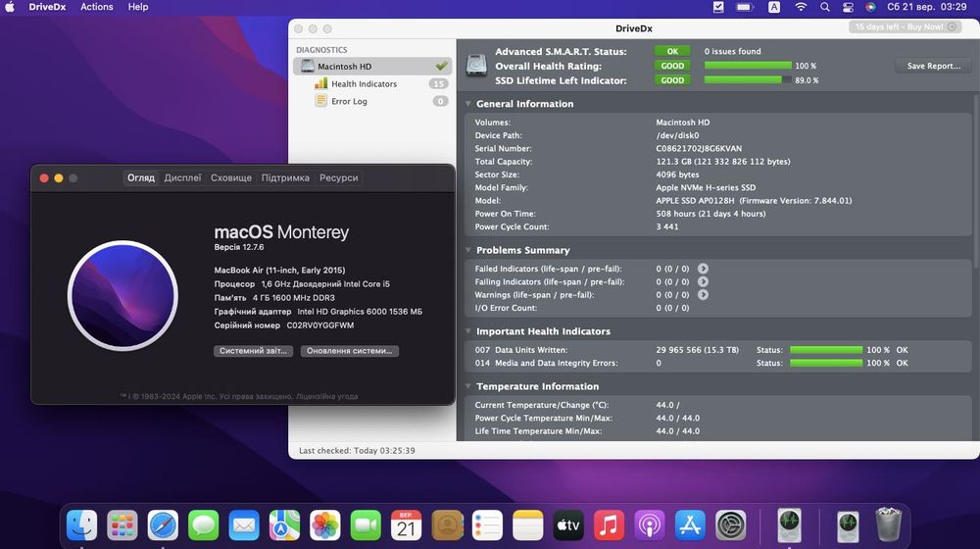
Task: Open Messages app in the dock
Action: pyautogui.click(x=204, y=524)
